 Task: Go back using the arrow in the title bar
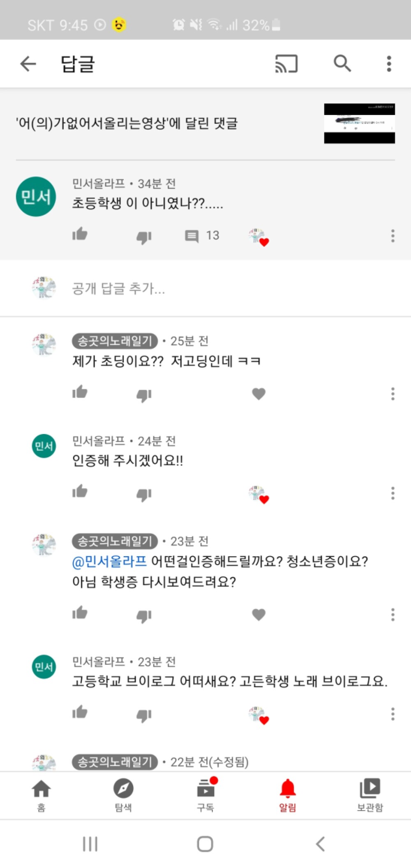pyautogui.click(x=28, y=64)
